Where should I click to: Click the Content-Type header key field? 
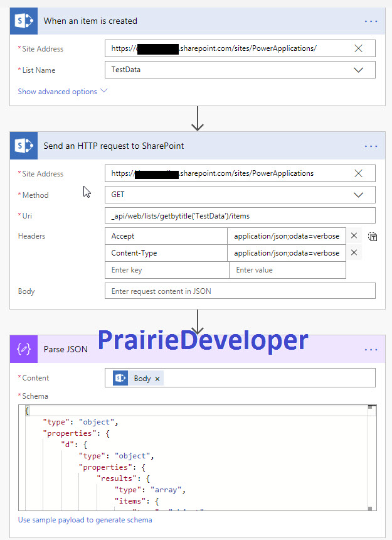point(166,253)
